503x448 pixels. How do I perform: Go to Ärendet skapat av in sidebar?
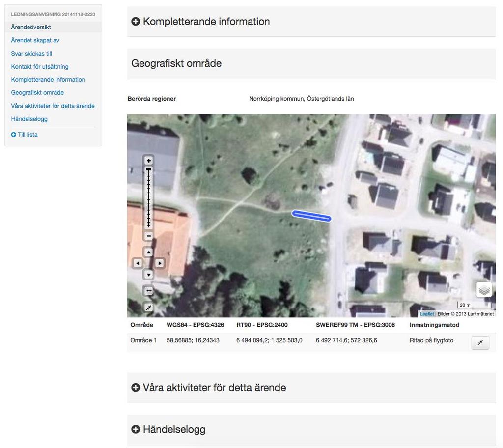click(x=35, y=40)
